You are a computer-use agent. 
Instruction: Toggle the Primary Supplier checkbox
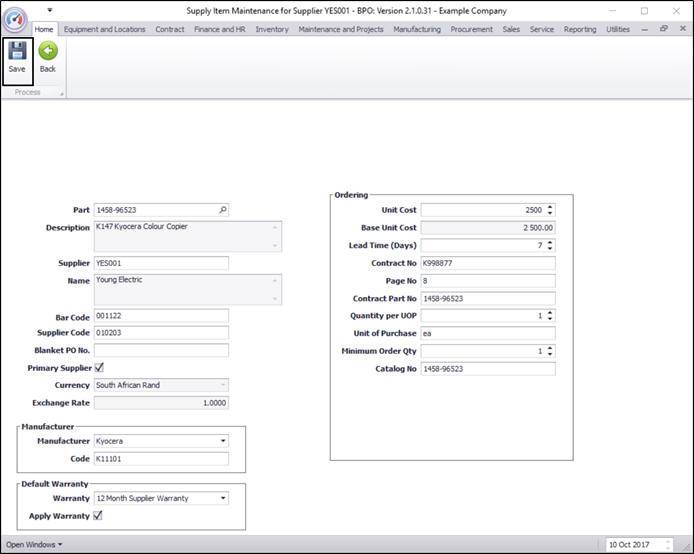pos(99,368)
